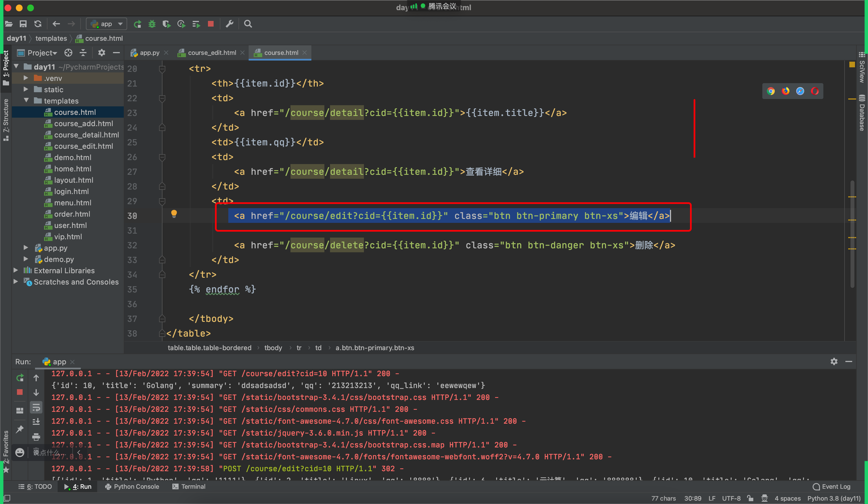Viewport: 868px width, 504px height.
Task: Toggle soft-wrap in Run console
Action: tap(36, 408)
